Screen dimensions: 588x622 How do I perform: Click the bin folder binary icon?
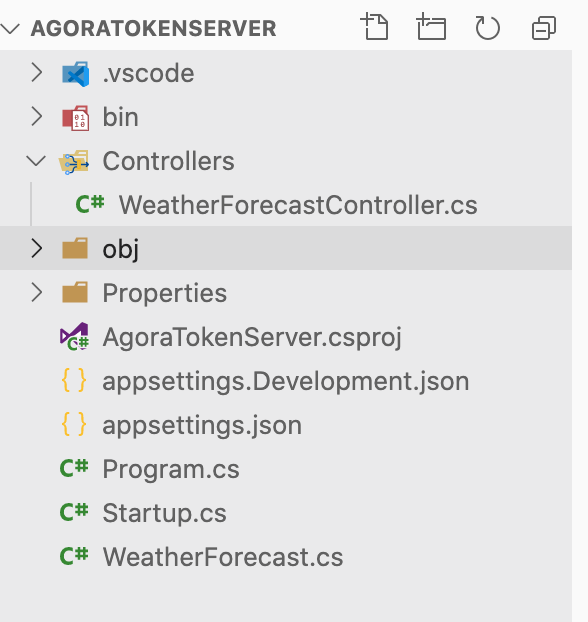click(75, 117)
